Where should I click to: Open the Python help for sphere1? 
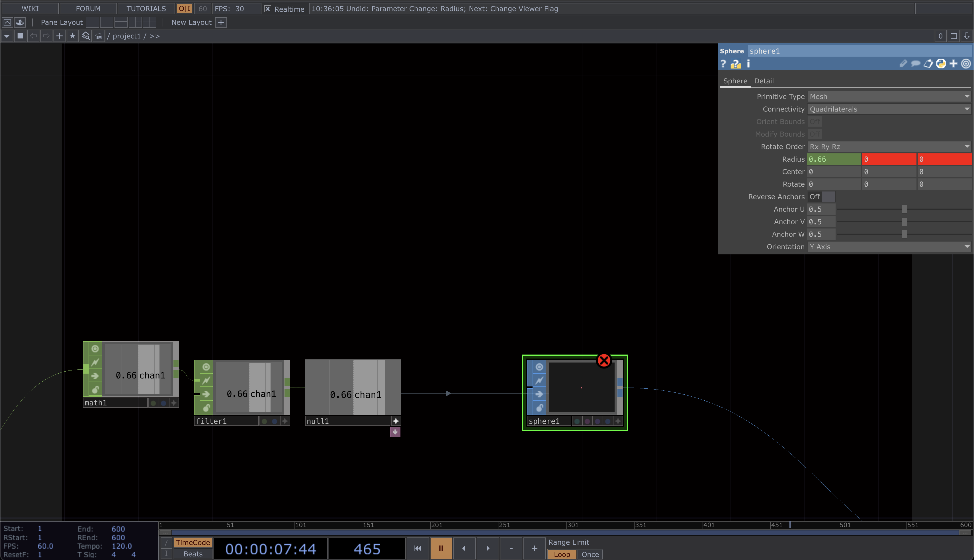pos(941,64)
